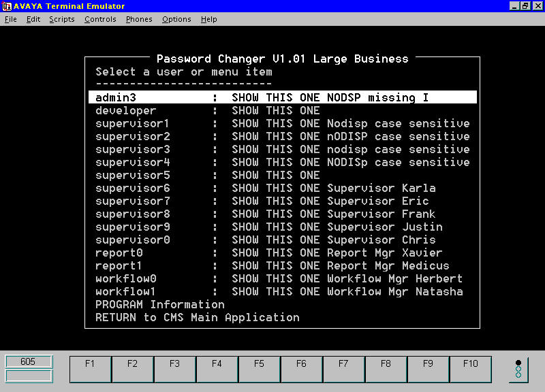Open the Controls menu

point(100,19)
